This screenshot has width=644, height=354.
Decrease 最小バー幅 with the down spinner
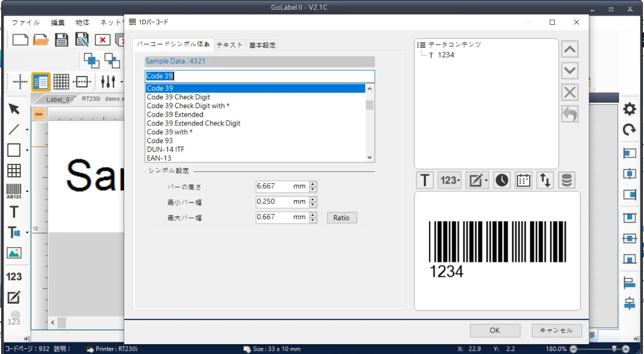click(313, 205)
